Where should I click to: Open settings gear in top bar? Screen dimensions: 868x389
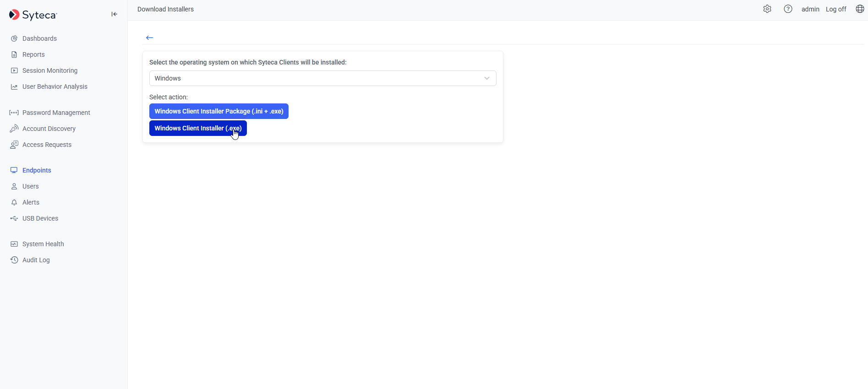767,9
